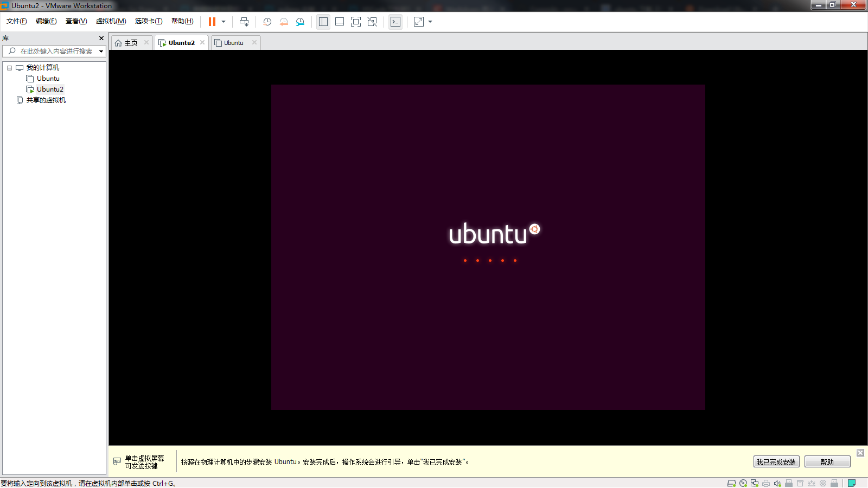The height and width of the screenshot is (488, 868).
Task: Select 共享的虚拟机 in the library tree
Action: (46, 100)
